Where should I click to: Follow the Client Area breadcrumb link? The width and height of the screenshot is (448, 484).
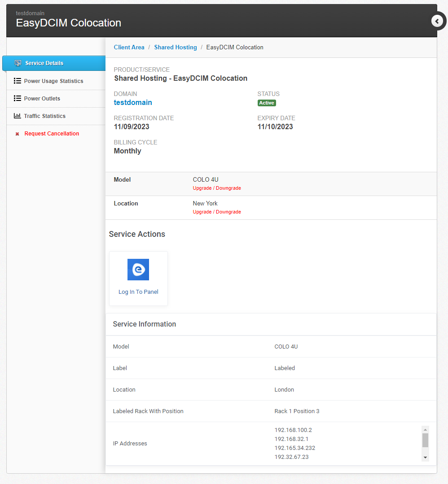coord(129,47)
